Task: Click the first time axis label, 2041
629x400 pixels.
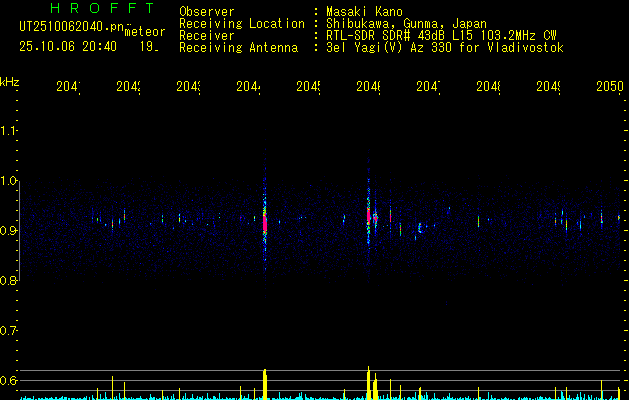Action: point(68,86)
